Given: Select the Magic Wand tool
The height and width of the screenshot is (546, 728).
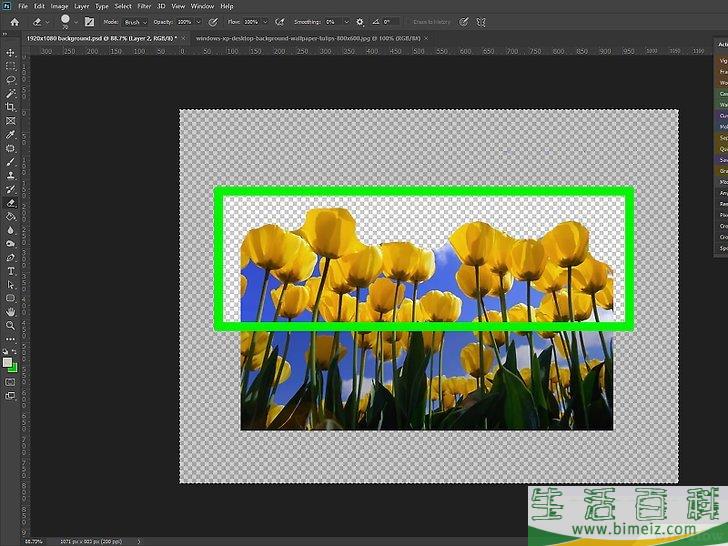Looking at the screenshot, I should pos(10,93).
